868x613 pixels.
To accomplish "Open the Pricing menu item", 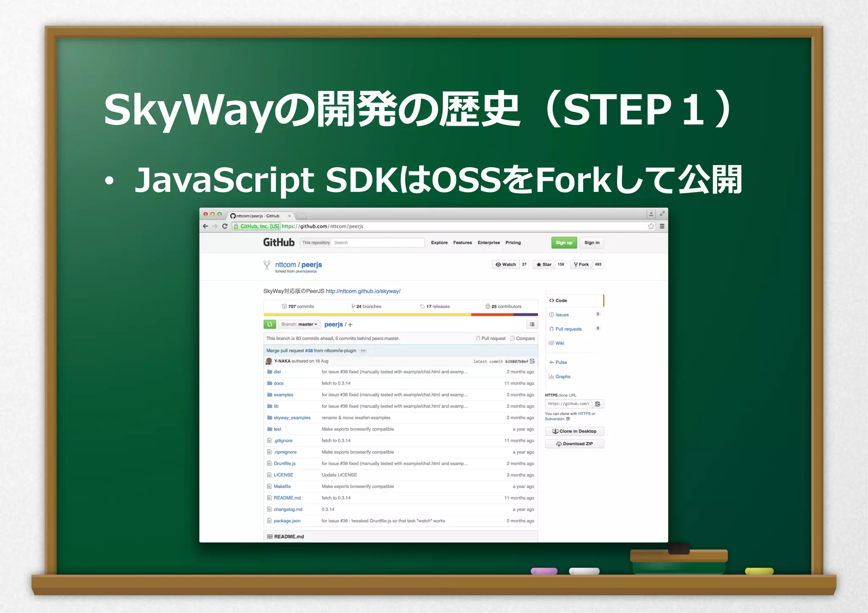I will coord(513,243).
